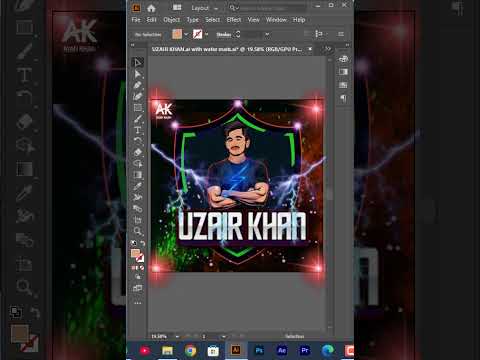Screen dimensions: 480x360
Task: Open the Window menu
Action: click(x=276, y=20)
